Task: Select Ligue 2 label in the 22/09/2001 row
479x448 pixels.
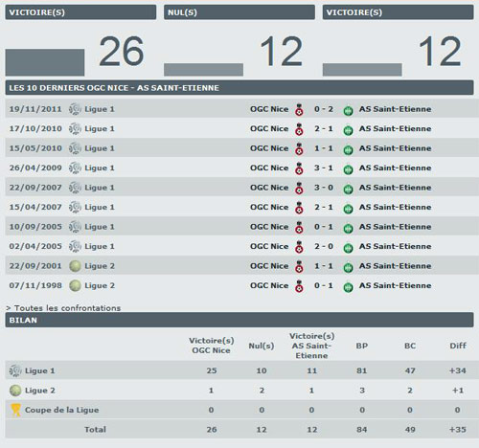Action: tap(100, 266)
